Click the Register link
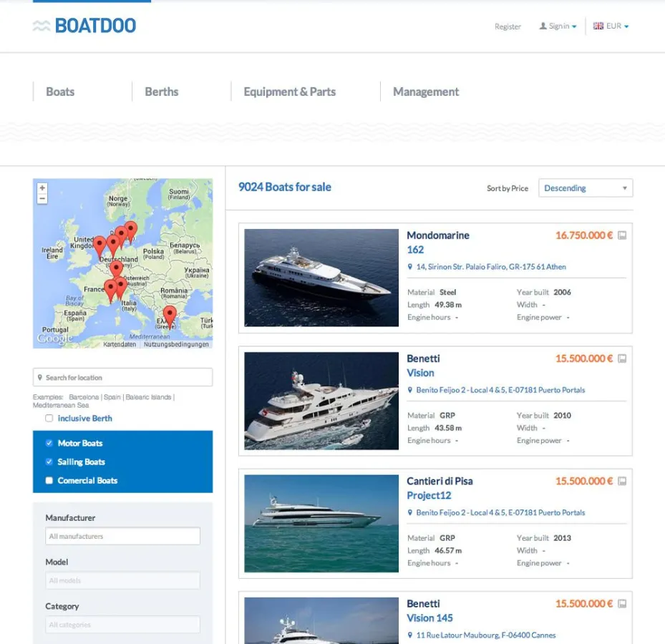Image resolution: width=665 pixels, height=644 pixels. [508, 26]
